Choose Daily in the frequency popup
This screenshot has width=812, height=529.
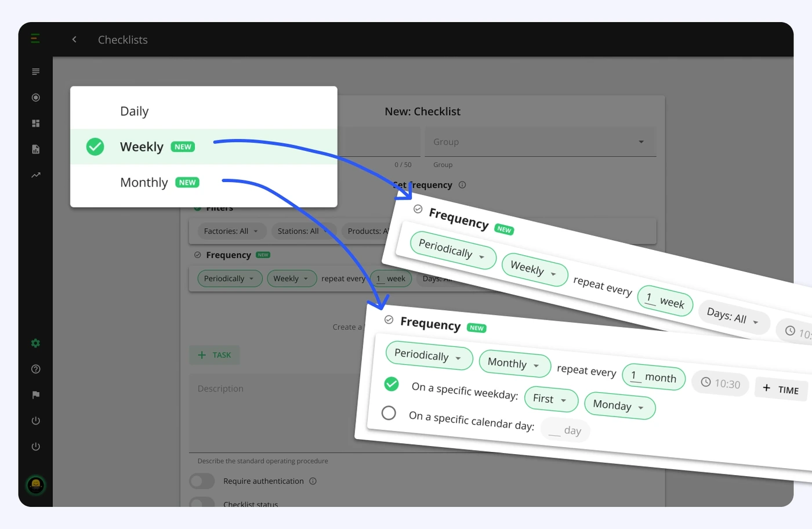point(204,111)
